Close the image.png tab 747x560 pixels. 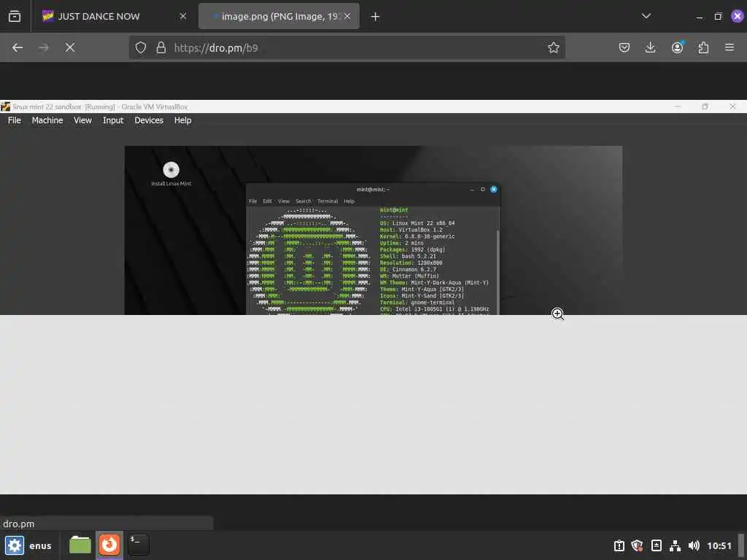pyautogui.click(x=347, y=17)
